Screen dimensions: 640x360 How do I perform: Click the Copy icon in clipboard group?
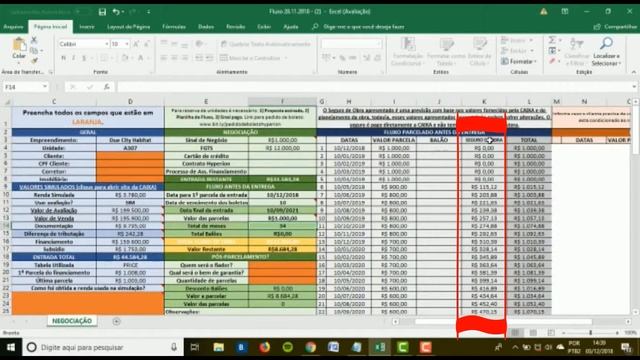click(34, 50)
